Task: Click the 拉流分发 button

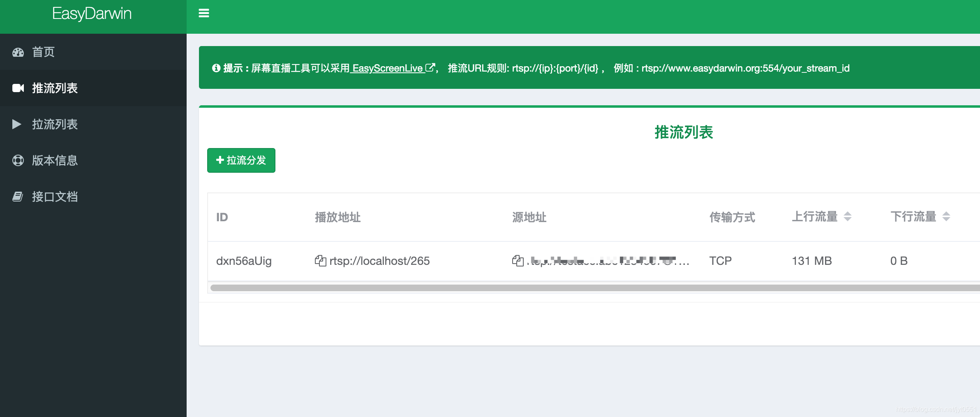Action: pyautogui.click(x=241, y=160)
